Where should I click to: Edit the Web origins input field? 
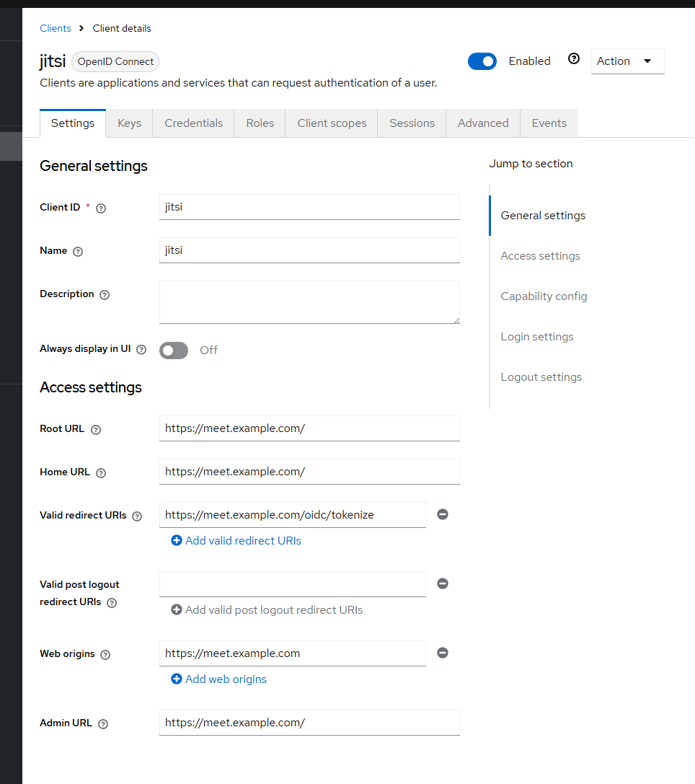pyautogui.click(x=292, y=653)
